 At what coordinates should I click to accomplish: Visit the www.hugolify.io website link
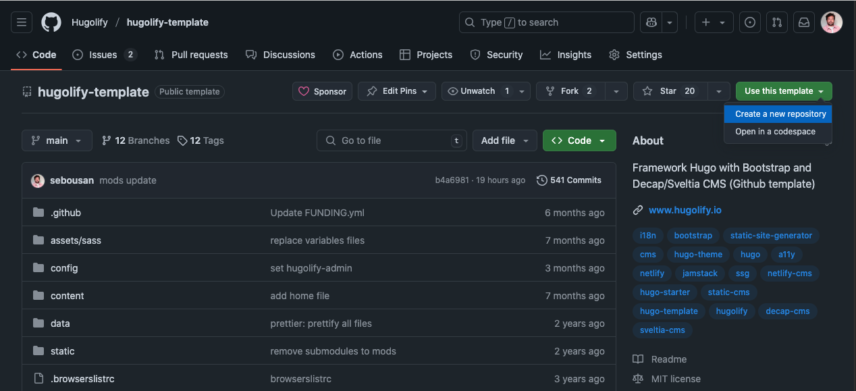click(685, 210)
